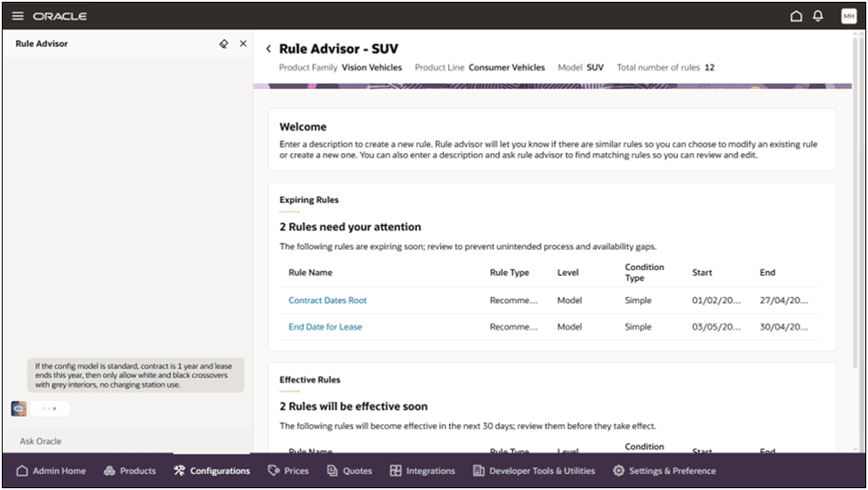The height and width of the screenshot is (490, 868).
Task: Open Integrations tab
Action: (x=422, y=470)
